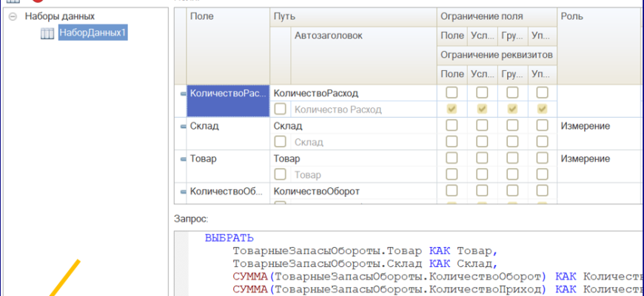Toggle Автозаголовок checkbox in Товар row

tap(281, 175)
